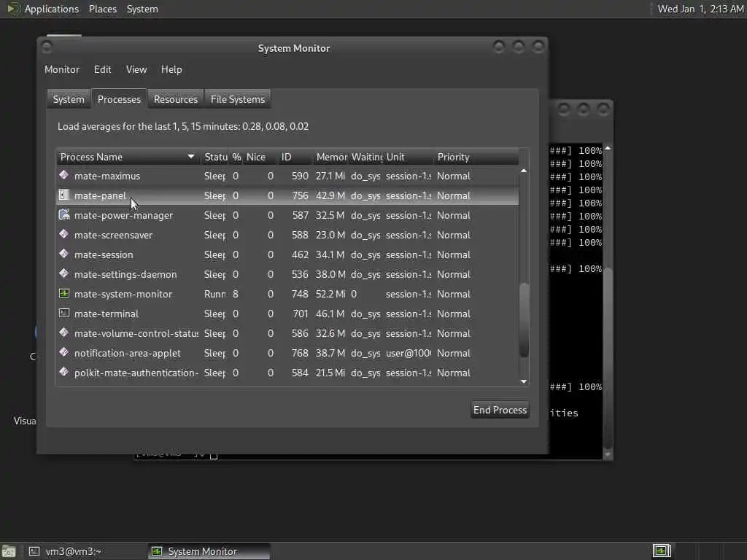
Task: Click the mate-settings-daemon process icon
Action: point(64,274)
